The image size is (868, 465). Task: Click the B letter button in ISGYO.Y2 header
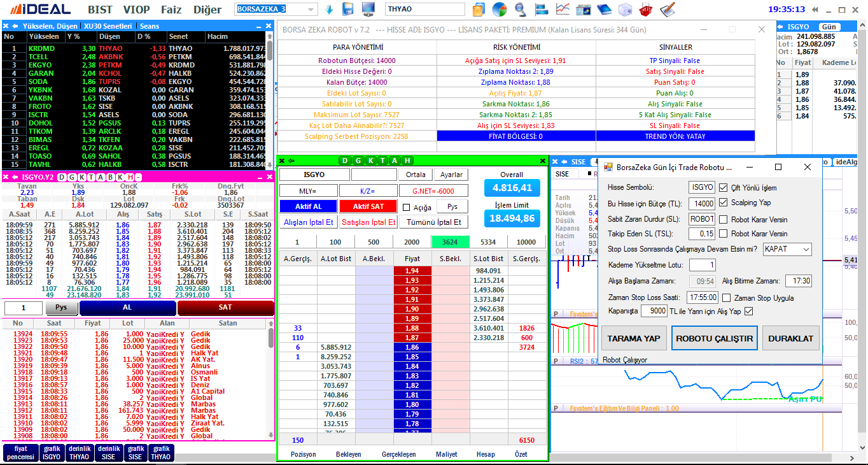(x=110, y=177)
